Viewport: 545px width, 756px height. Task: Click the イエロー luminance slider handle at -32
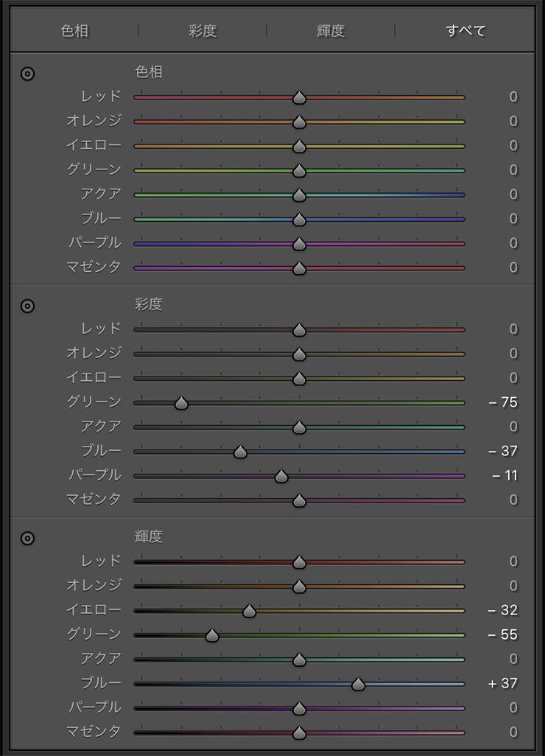[x=249, y=611]
